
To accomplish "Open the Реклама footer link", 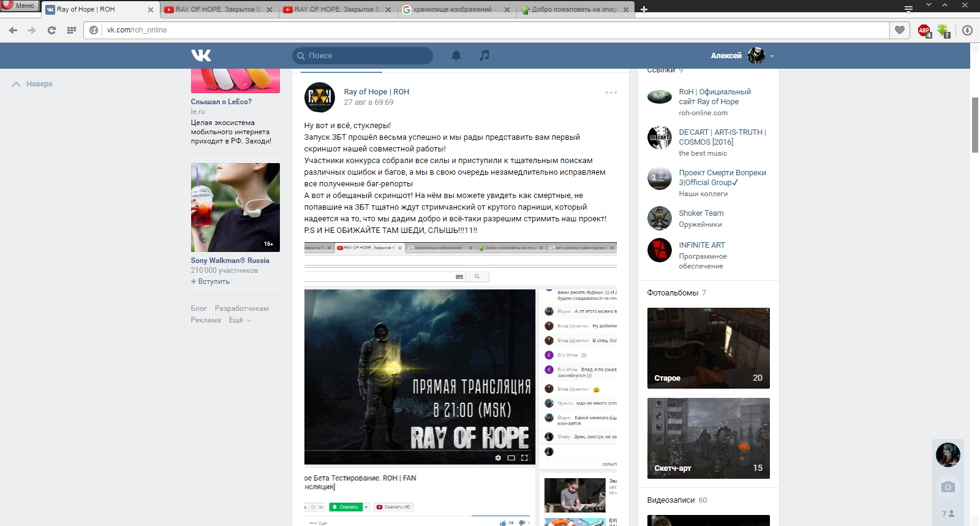I will [x=206, y=320].
